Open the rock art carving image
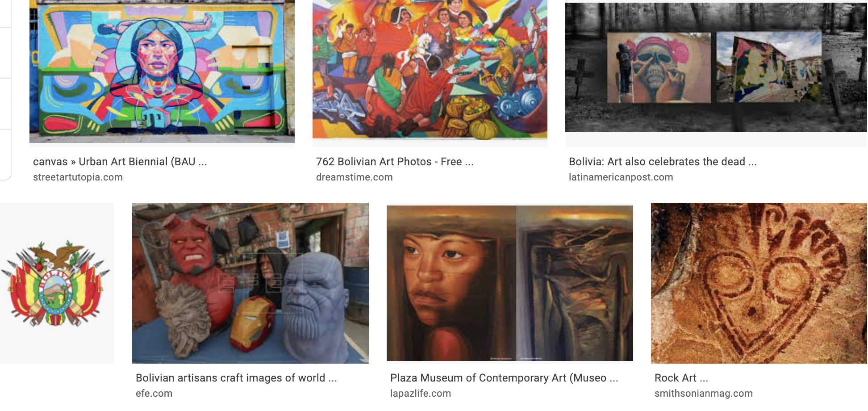 tap(759, 283)
